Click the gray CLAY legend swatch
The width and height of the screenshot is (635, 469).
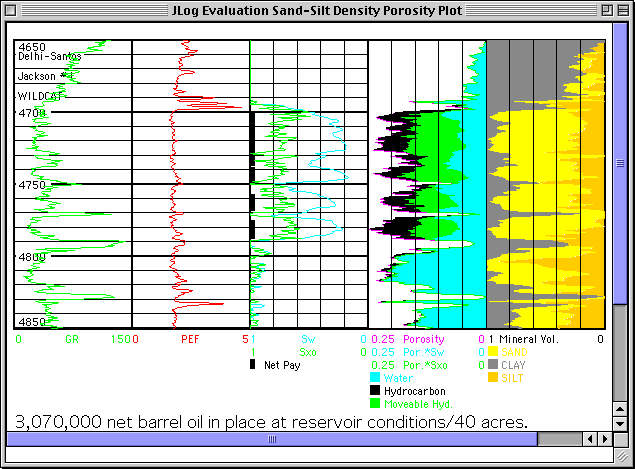coord(492,365)
